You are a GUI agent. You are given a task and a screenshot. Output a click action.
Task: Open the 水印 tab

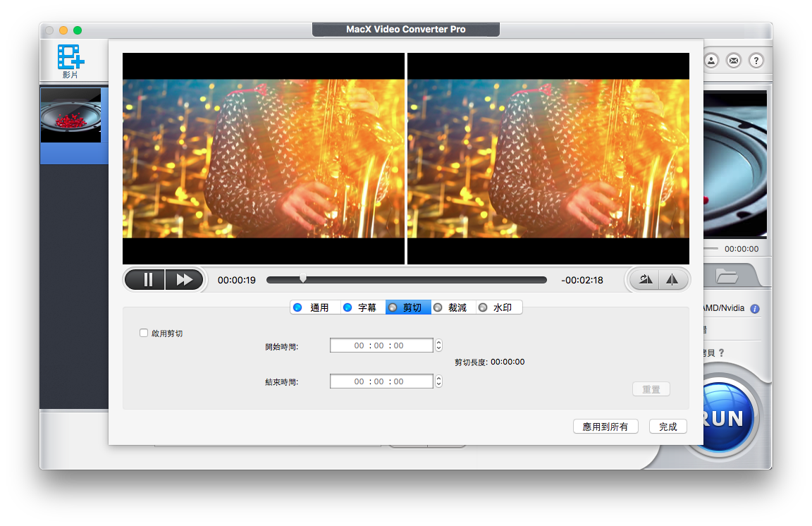[x=498, y=308]
